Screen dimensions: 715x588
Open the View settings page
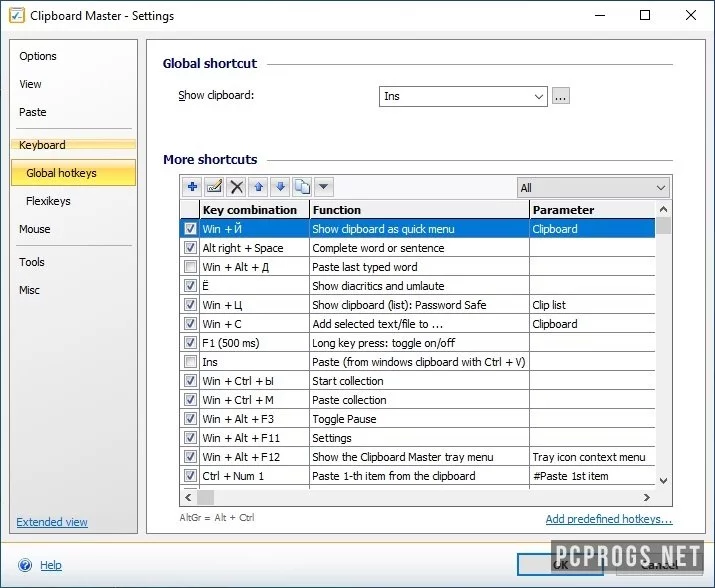(30, 84)
